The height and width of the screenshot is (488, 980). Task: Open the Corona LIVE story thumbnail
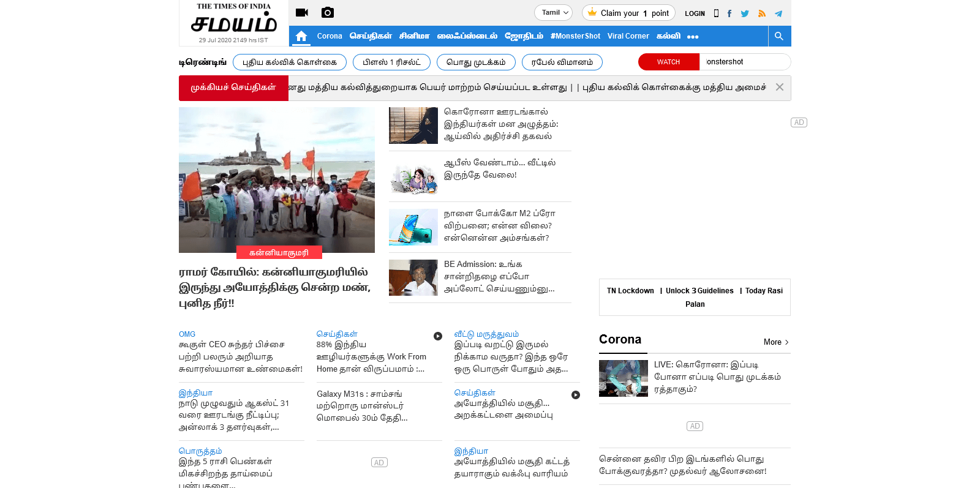[x=624, y=378]
